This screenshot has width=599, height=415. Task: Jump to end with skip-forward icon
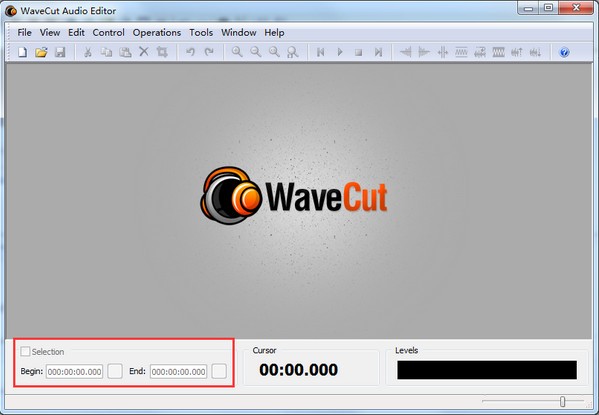click(378, 52)
